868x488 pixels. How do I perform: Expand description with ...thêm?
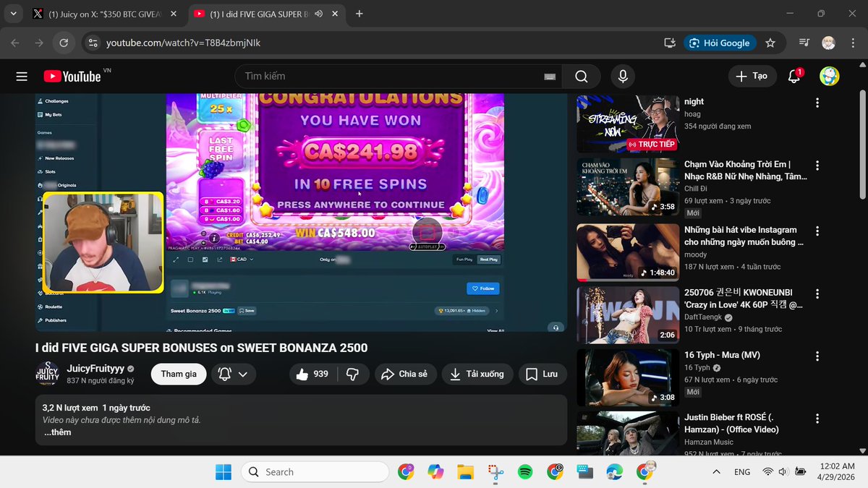click(x=58, y=432)
